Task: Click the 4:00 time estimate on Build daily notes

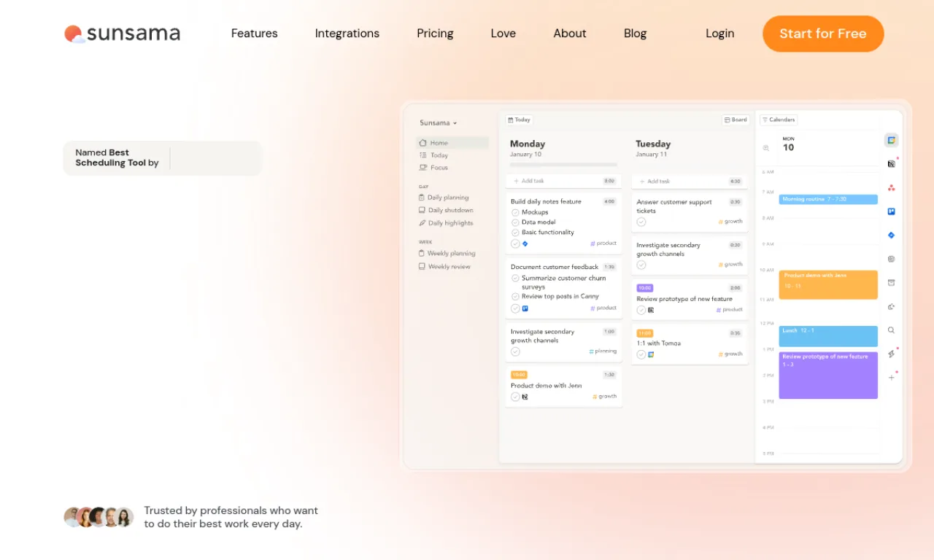Action: (x=609, y=201)
